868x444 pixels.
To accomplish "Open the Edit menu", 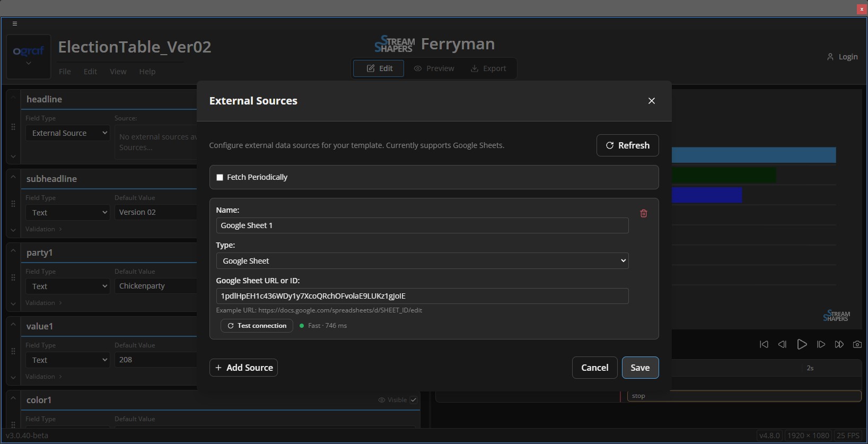I will pyautogui.click(x=90, y=72).
